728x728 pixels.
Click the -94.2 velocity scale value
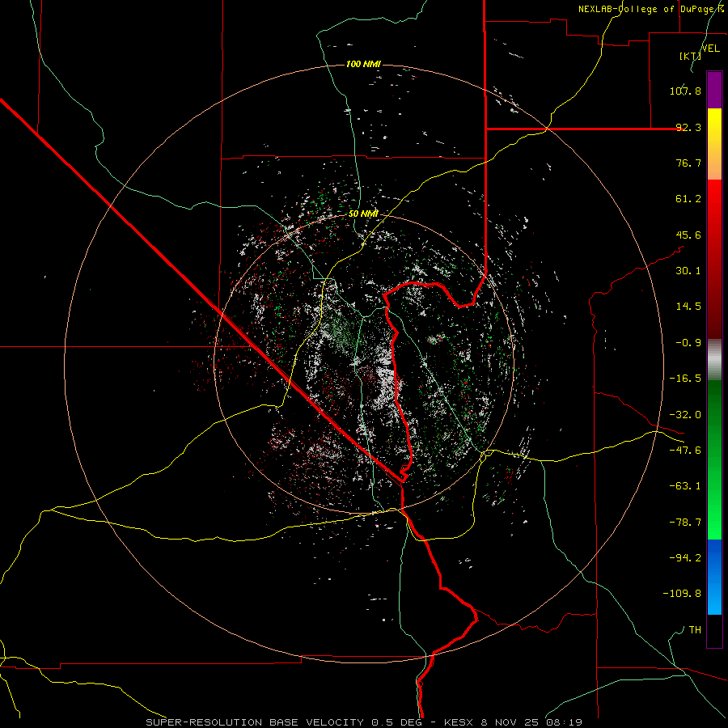[x=686, y=557]
